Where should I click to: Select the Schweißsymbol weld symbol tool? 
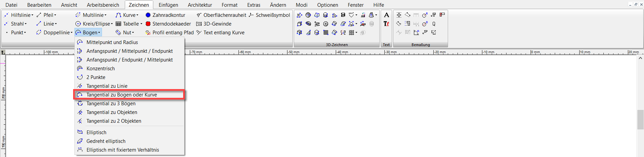[269, 15]
